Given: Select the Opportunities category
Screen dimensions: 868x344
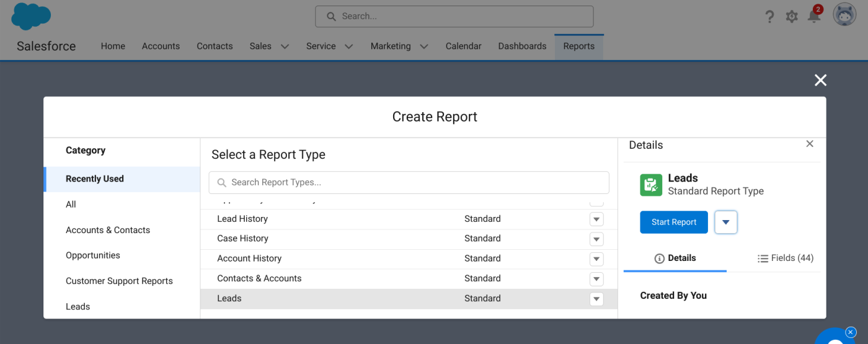Looking at the screenshot, I should pyautogui.click(x=93, y=255).
